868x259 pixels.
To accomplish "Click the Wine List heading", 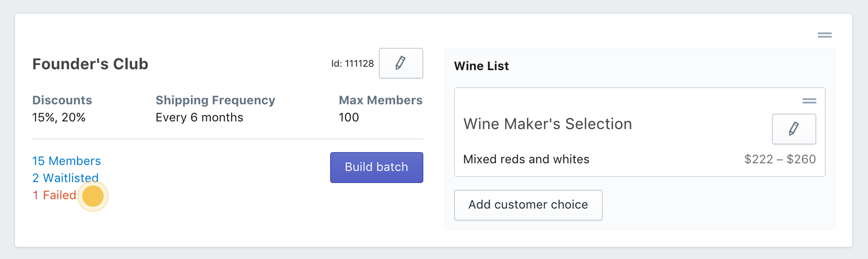I will pos(481,66).
